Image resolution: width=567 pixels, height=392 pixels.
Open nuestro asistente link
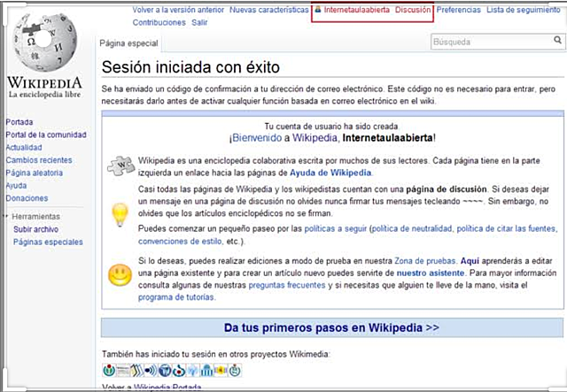point(431,273)
